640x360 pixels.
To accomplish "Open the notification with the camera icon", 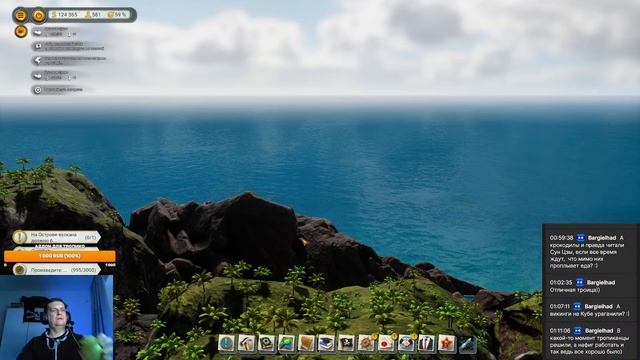I will pos(68,46).
